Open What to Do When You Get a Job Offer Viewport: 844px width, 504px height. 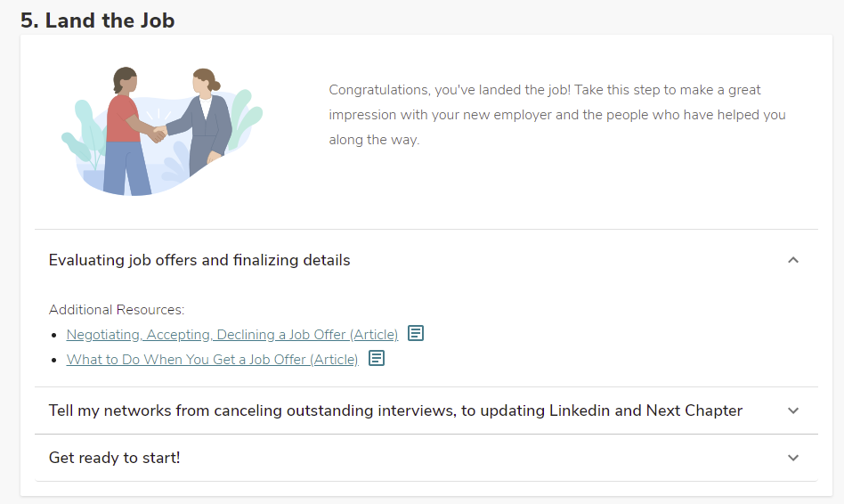coord(212,360)
